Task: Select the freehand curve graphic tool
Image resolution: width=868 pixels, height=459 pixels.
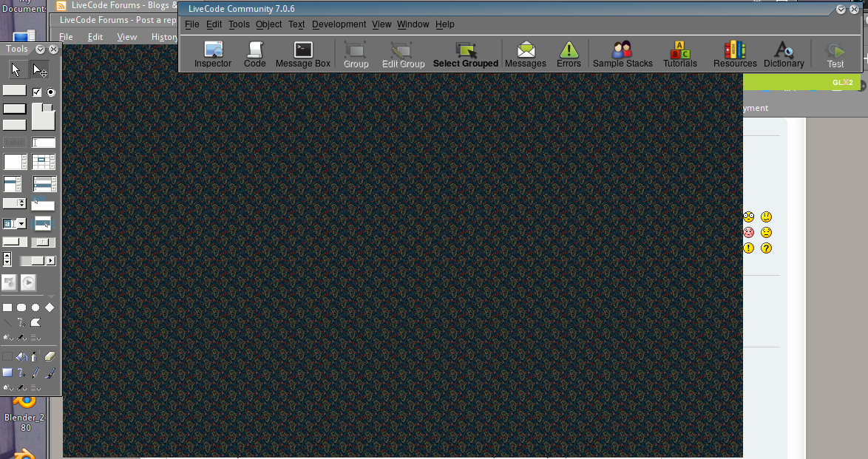Action: point(21,322)
